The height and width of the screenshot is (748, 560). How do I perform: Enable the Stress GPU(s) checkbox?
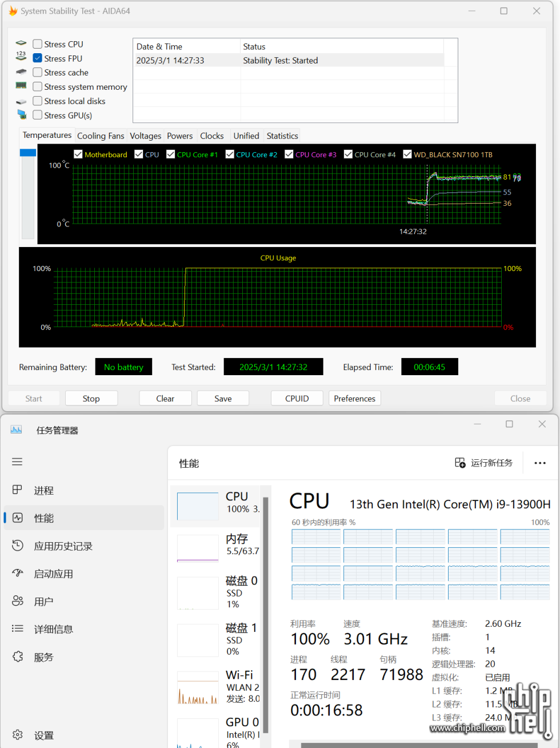click(x=38, y=115)
